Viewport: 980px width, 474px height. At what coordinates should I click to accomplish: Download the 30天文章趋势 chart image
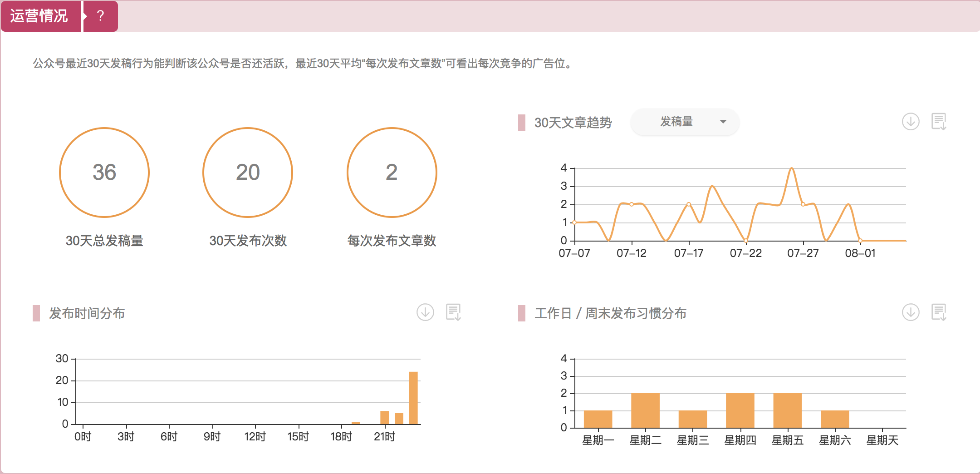[x=910, y=122]
